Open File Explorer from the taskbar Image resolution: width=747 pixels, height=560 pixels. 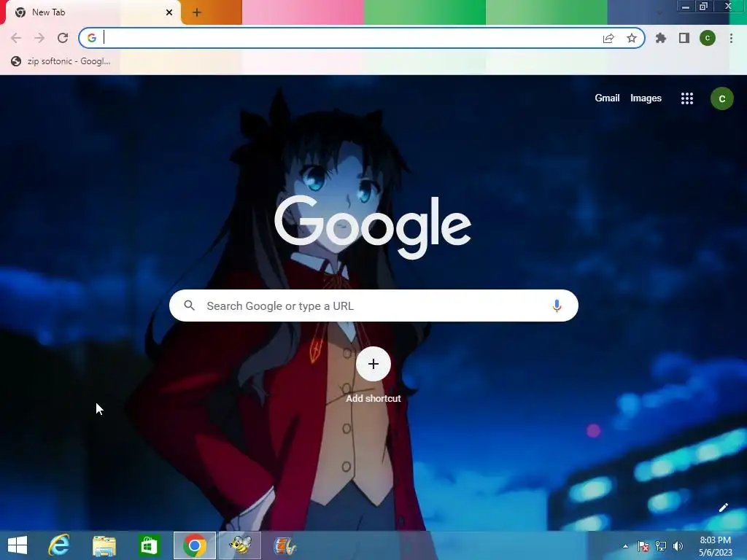[x=104, y=545]
